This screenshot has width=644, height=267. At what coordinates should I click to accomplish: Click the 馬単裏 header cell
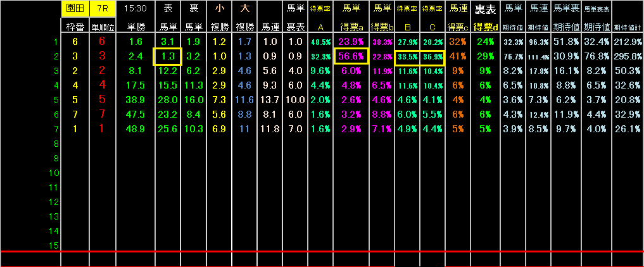coord(566,9)
